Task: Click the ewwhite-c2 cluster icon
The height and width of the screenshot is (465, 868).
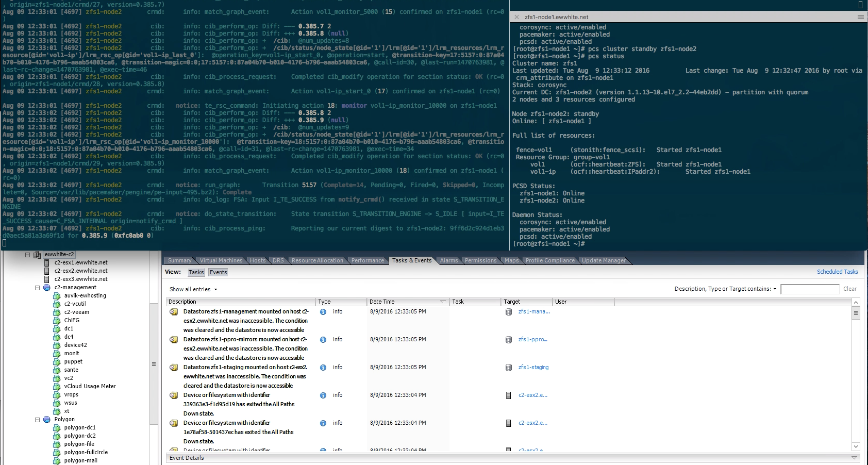Action: point(37,254)
